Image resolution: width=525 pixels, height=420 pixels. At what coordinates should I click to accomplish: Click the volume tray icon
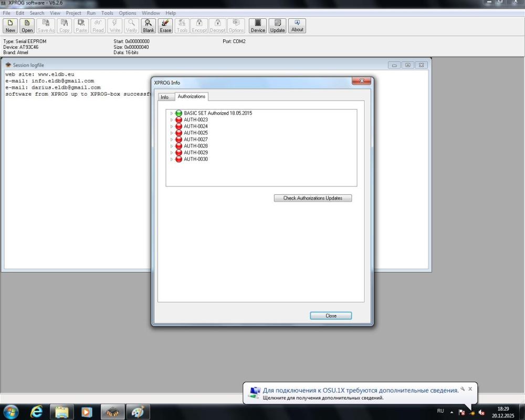click(481, 412)
